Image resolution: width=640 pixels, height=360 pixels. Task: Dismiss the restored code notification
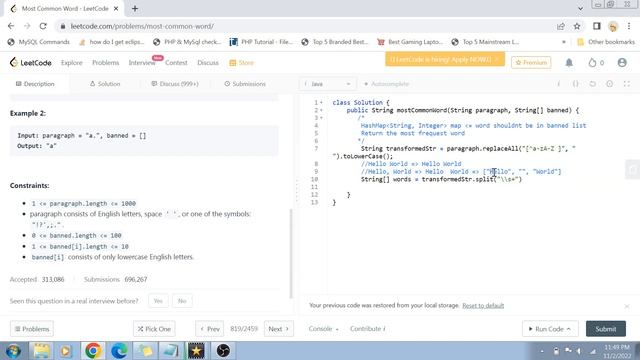(627, 306)
